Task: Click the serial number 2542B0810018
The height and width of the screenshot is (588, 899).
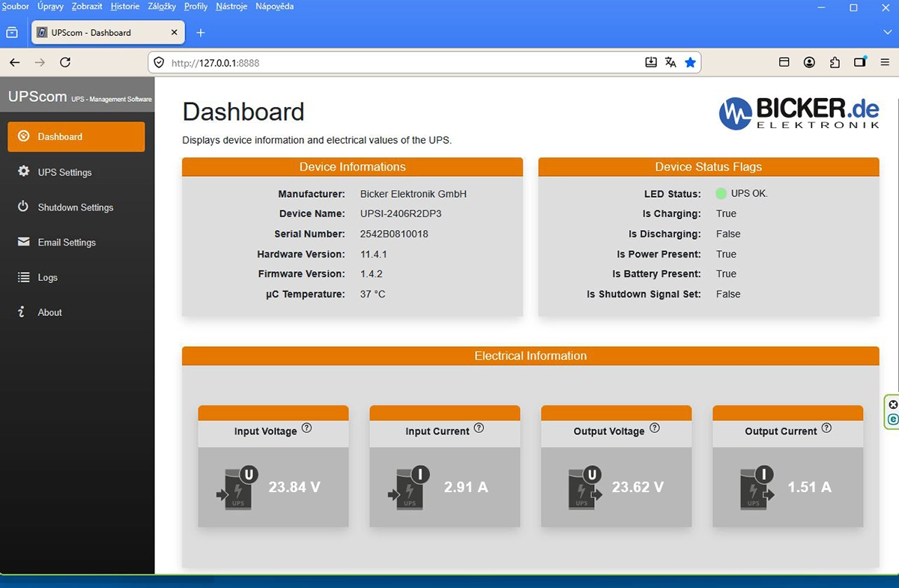Action: click(x=394, y=234)
